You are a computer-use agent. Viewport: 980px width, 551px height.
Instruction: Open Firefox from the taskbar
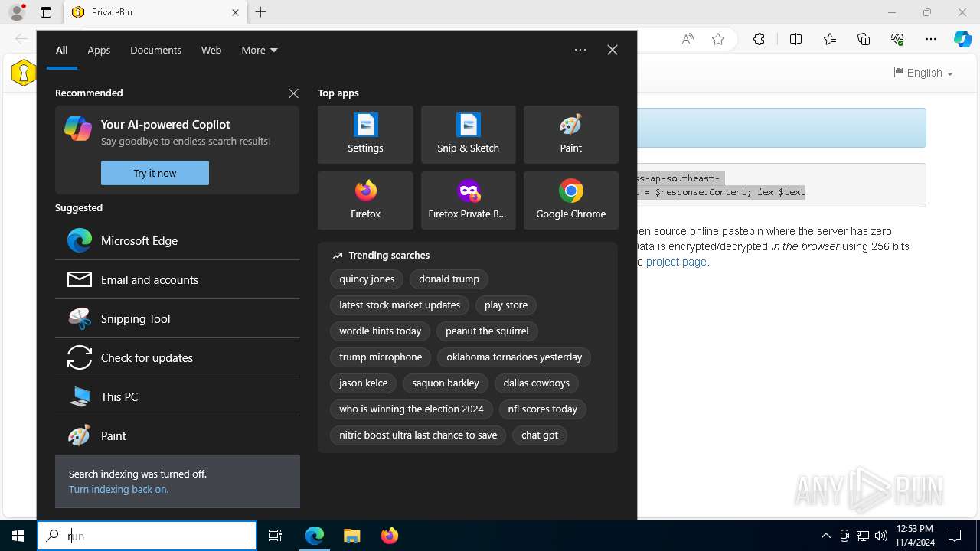point(389,536)
